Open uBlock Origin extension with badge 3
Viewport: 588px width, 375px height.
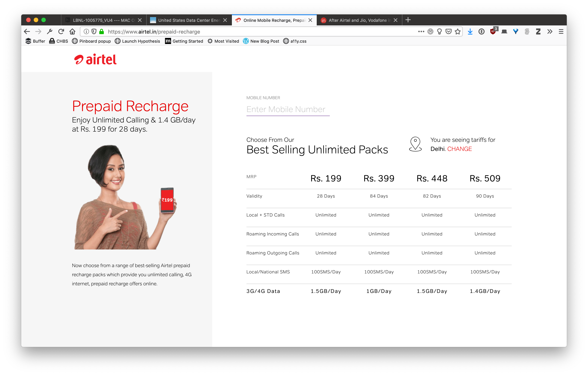click(x=493, y=31)
